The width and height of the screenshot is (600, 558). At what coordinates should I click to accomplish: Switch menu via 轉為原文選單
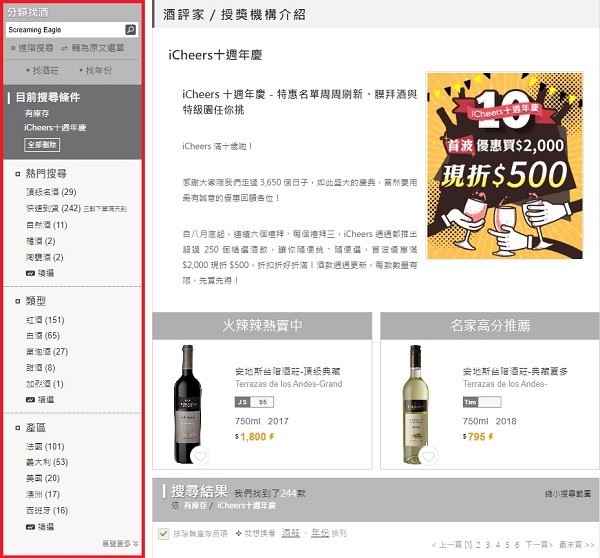(x=93, y=48)
